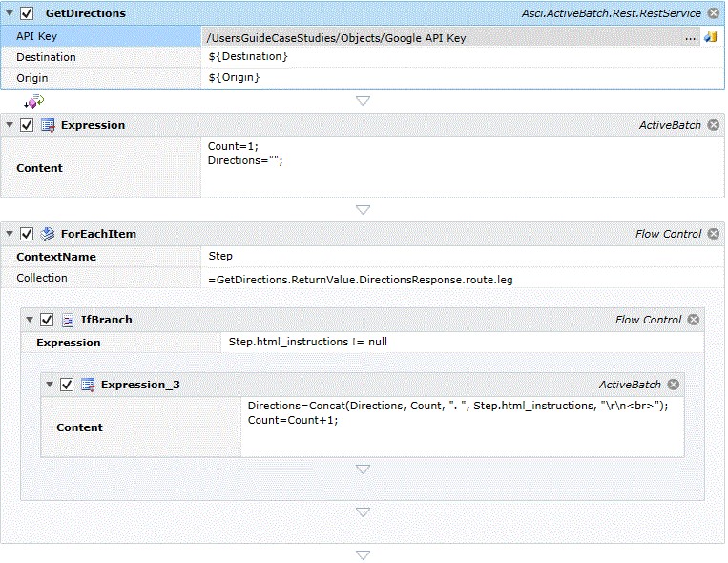This screenshot has height=563, width=728.
Task: Remove the IfBranch step with its X icon
Action: pyautogui.click(x=694, y=320)
